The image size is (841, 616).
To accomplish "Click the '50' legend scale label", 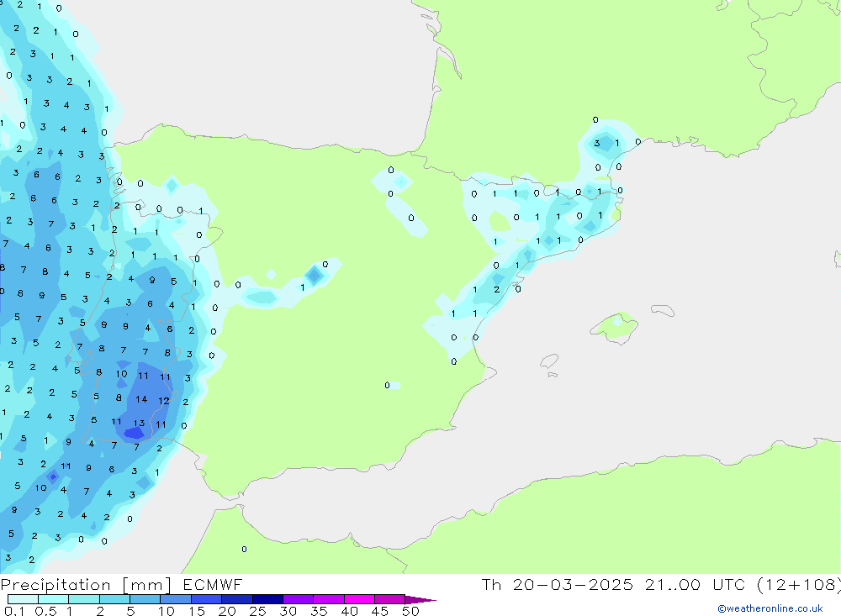I will [410, 611].
